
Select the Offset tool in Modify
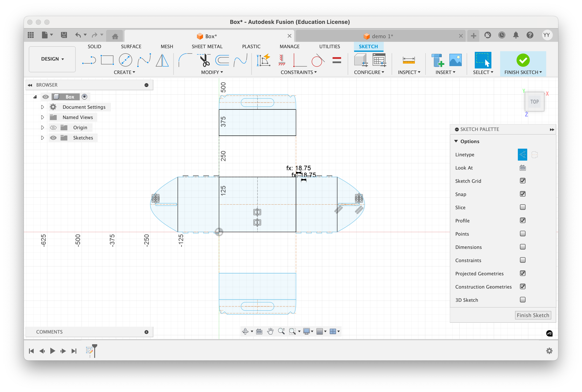pyautogui.click(x=222, y=60)
